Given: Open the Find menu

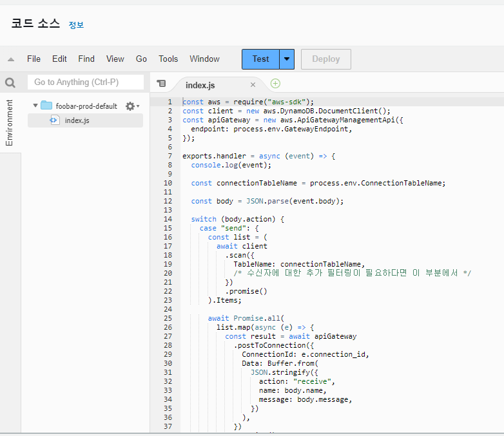Looking at the screenshot, I should click(86, 59).
